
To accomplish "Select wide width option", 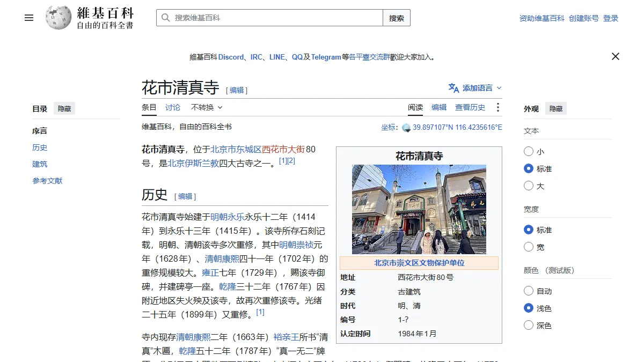I will 529,247.
